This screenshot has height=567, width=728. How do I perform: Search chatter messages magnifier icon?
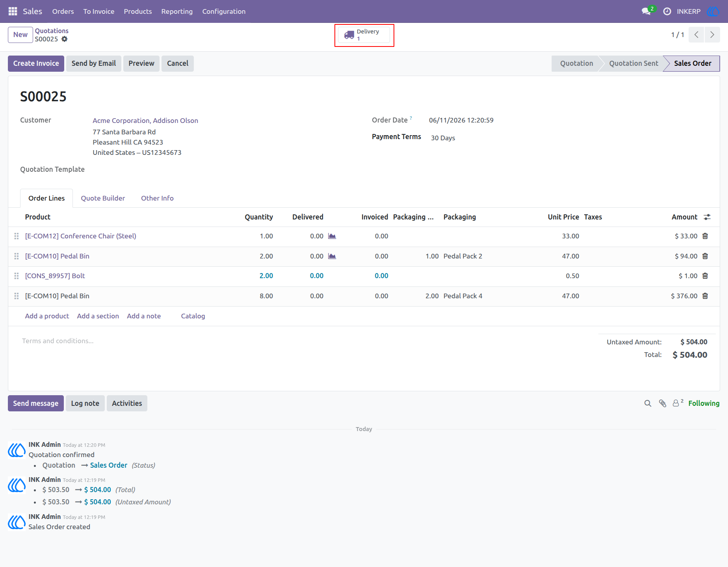click(x=648, y=403)
